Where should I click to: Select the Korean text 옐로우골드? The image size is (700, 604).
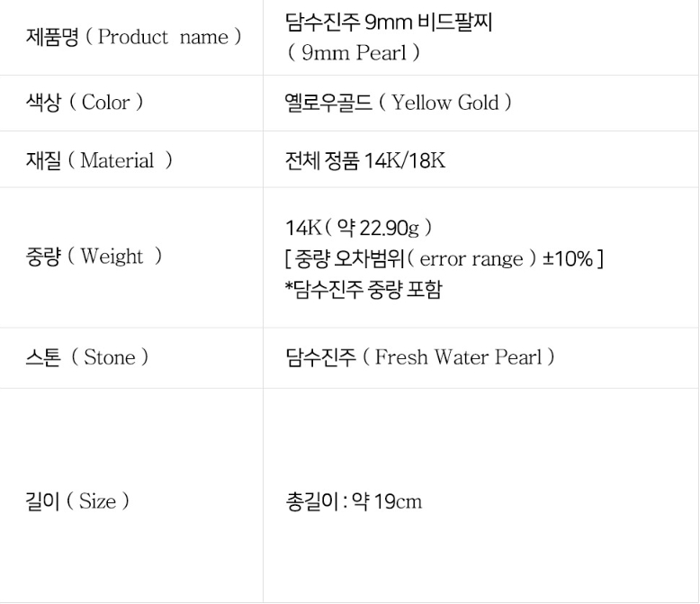pos(328,103)
